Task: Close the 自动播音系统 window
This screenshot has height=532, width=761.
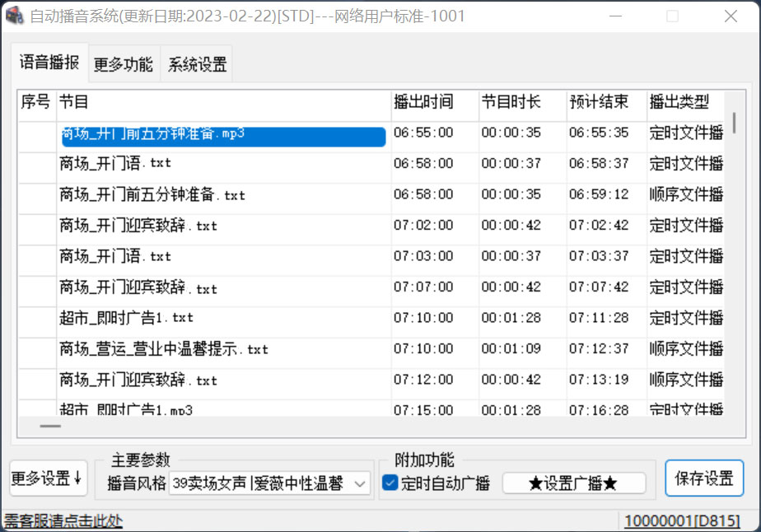Action: pos(730,16)
